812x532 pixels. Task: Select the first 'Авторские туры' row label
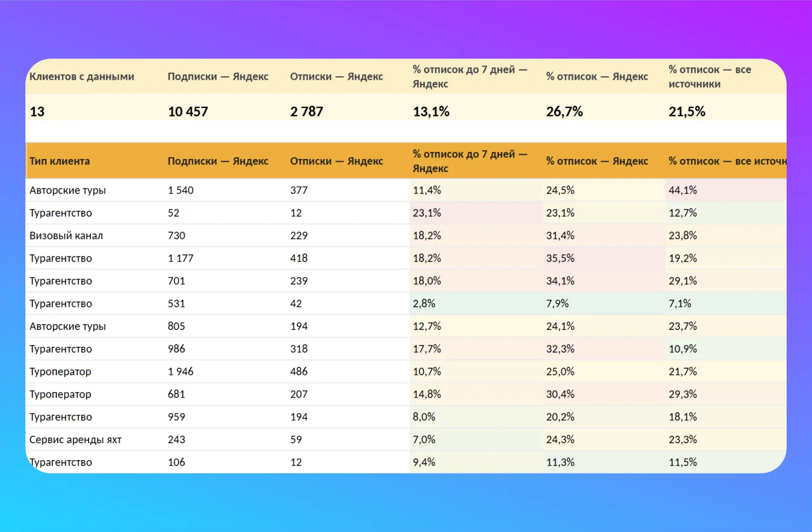pyautogui.click(x=67, y=190)
